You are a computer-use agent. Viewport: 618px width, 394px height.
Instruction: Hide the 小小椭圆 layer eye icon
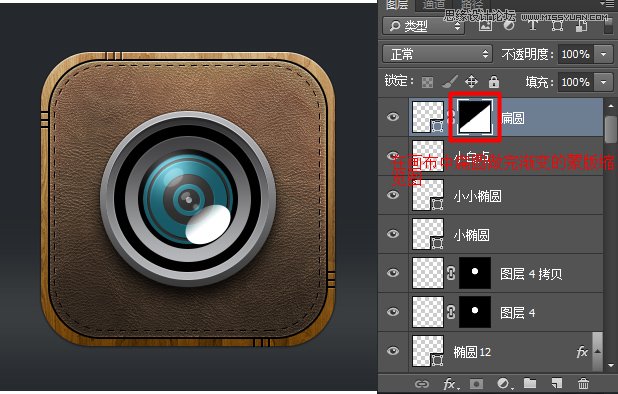click(393, 195)
